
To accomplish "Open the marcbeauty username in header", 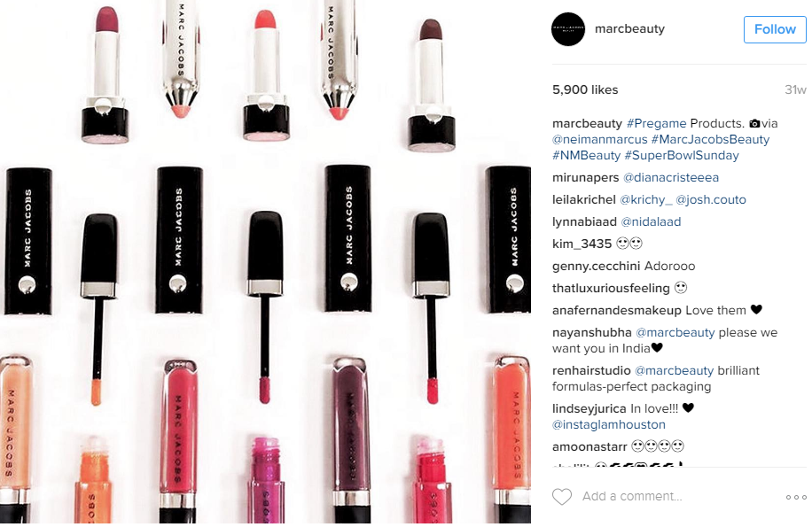I will point(629,29).
